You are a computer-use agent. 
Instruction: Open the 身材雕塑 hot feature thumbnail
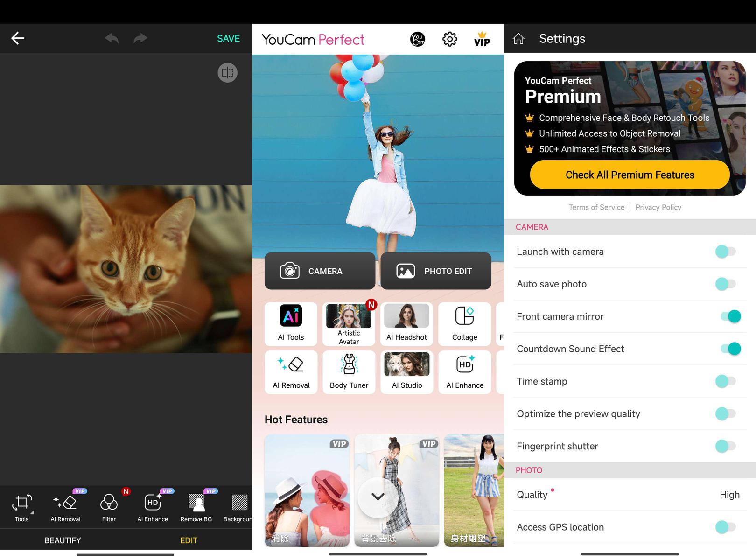[474, 490]
